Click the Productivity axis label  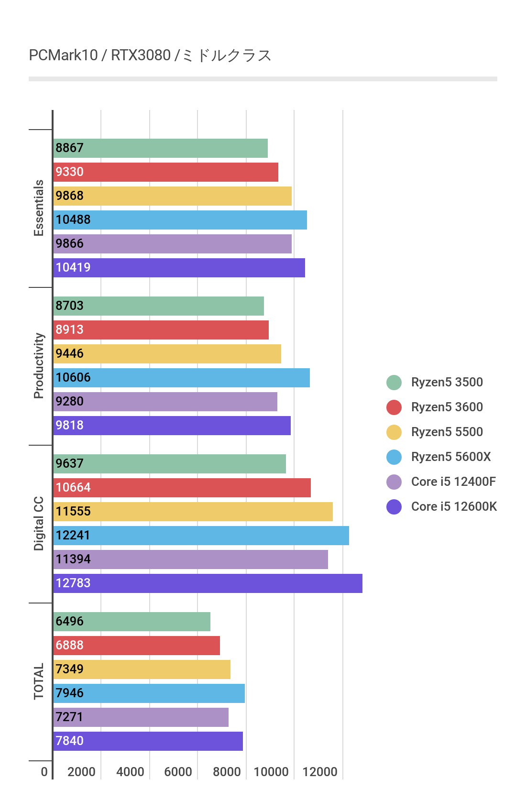(x=39, y=366)
